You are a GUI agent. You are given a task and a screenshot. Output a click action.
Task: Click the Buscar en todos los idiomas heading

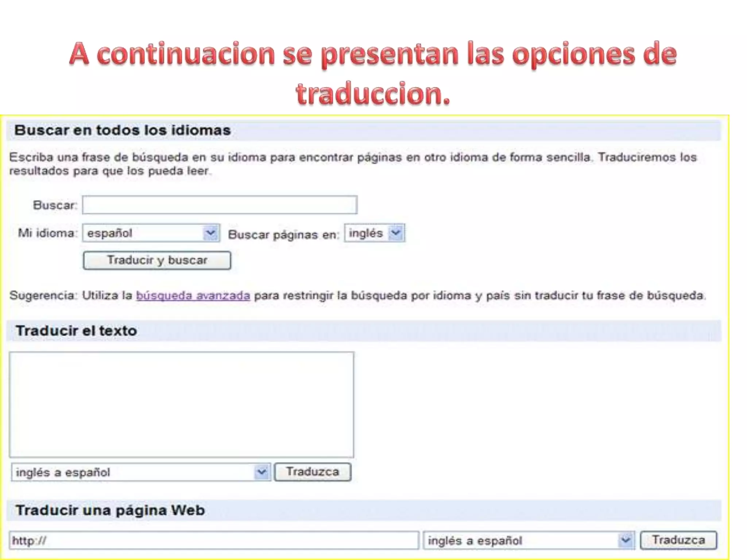123,130
